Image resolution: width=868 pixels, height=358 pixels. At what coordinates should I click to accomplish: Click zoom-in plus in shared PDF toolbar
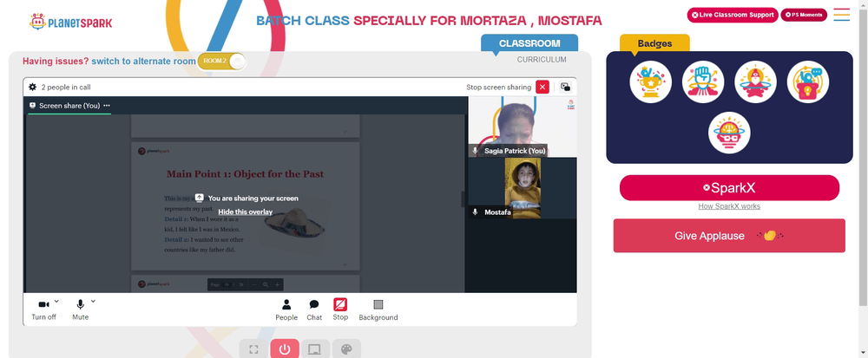pyautogui.click(x=278, y=284)
